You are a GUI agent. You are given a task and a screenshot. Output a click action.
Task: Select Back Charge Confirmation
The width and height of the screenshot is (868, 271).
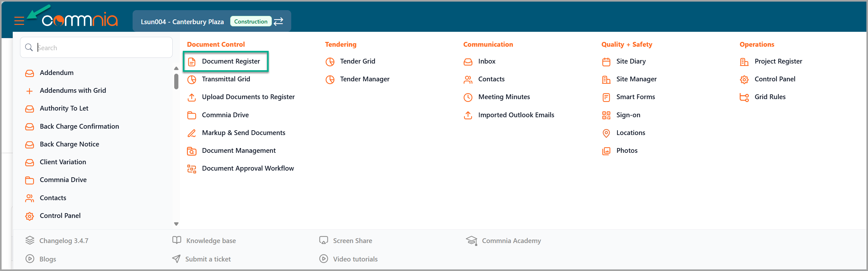click(79, 126)
